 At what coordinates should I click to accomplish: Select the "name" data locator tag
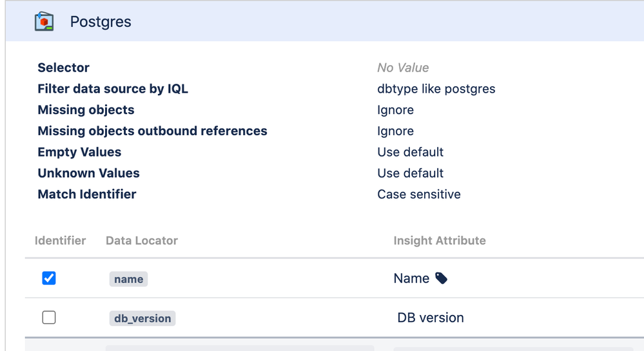point(128,279)
